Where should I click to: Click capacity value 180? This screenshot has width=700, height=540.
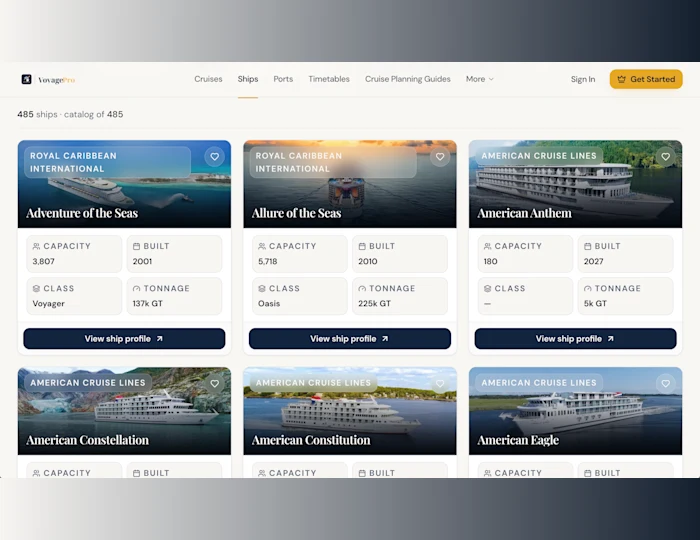click(x=490, y=262)
